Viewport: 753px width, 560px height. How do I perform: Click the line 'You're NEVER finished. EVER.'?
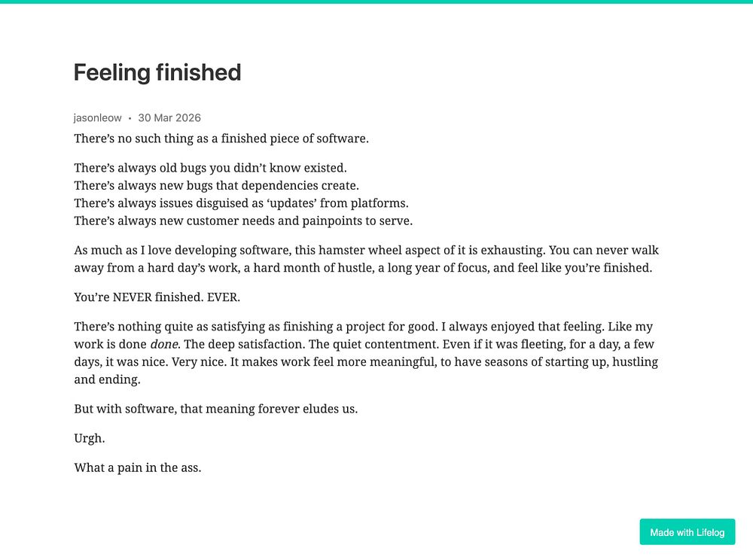157,297
